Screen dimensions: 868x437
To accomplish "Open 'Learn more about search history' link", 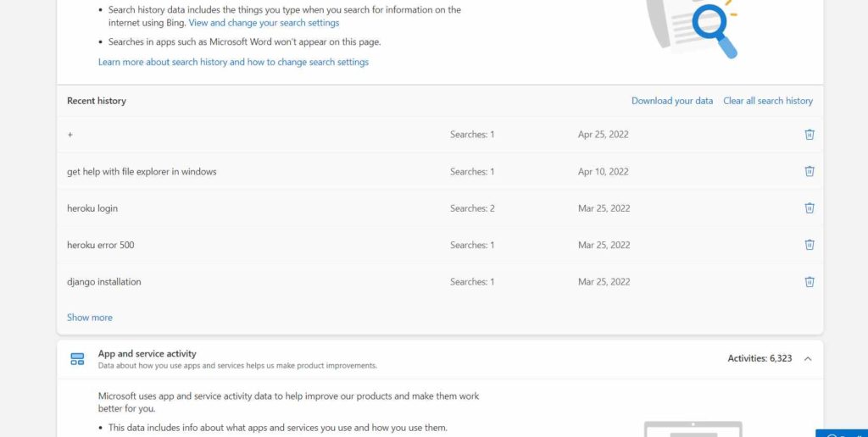I will (233, 62).
